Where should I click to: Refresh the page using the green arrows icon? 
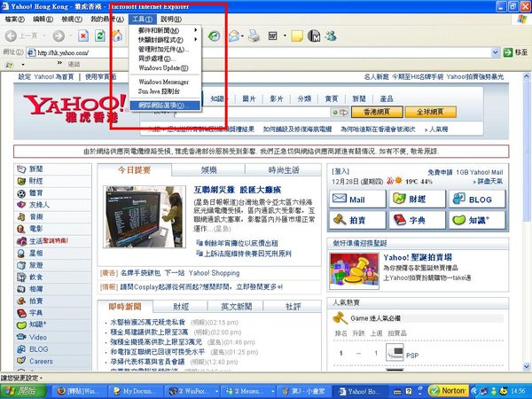click(x=100, y=35)
